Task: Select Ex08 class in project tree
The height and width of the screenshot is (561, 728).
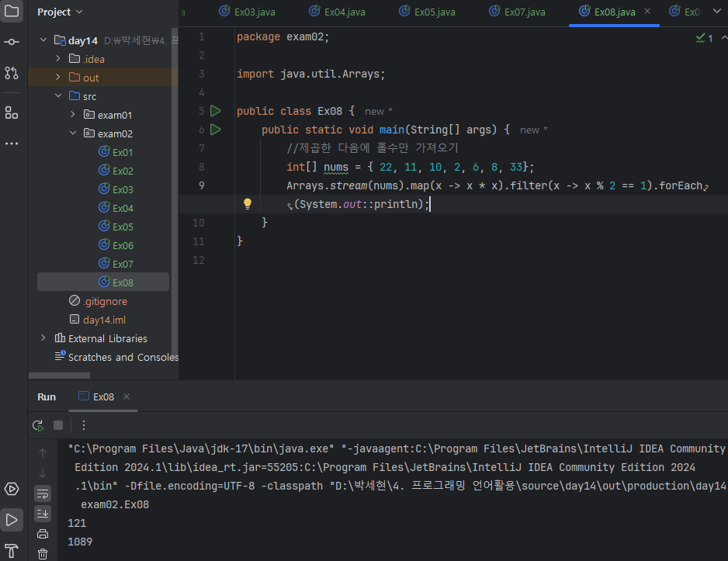Action: click(103, 282)
